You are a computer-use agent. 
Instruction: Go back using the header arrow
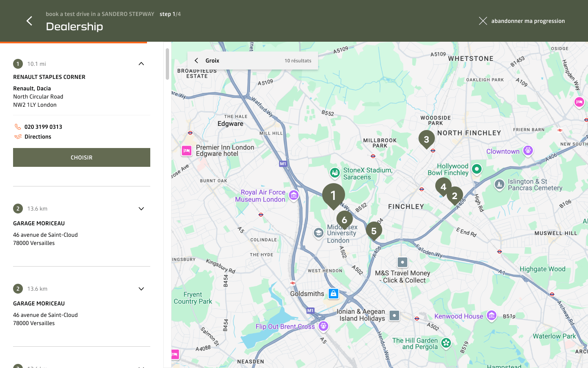click(29, 21)
